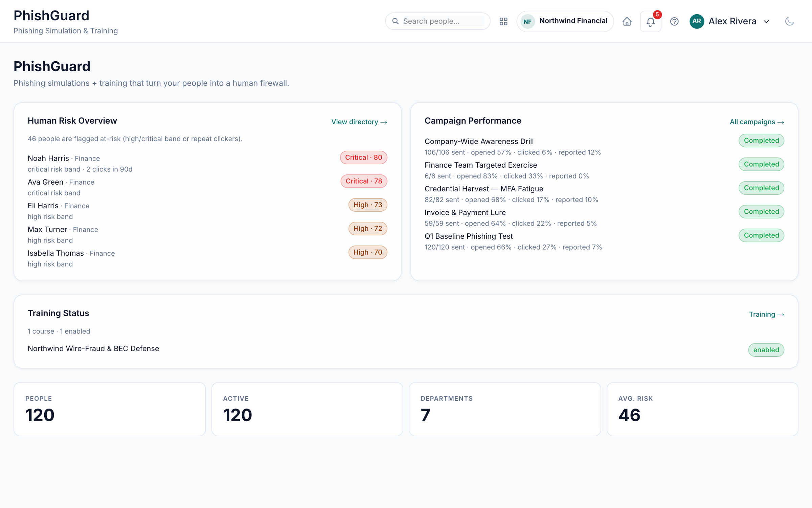The image size is (812, 508).
Task: Click Completed badge for Q1 Baseline Phishing Test
Action: pyautogui.click(x=761, y=235)
